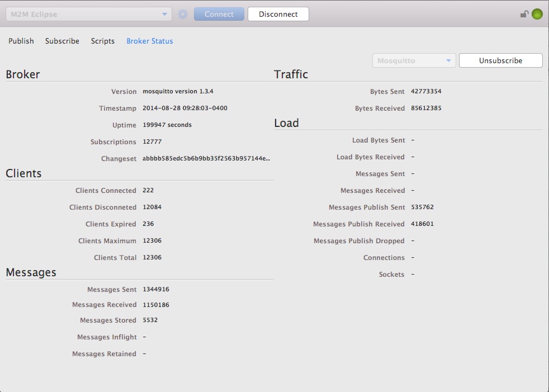Select version value 'mosquitto version 1.3.4'
Viewport: 549px width, 392px height.
click(x=178, y=91)
